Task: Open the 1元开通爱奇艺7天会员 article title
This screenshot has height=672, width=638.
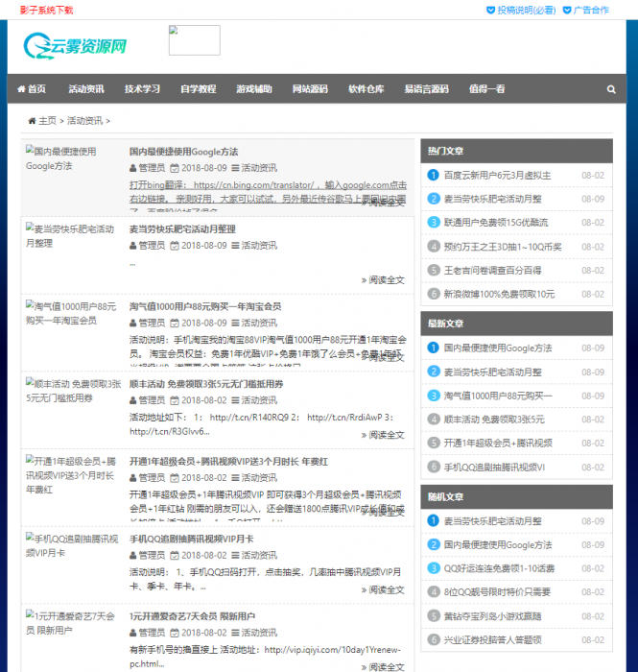Action: [x=192, y=615]
